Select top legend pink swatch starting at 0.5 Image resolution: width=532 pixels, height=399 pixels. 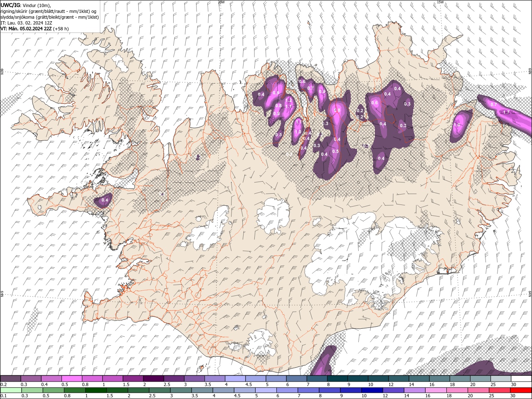click(x=71, y=379)
